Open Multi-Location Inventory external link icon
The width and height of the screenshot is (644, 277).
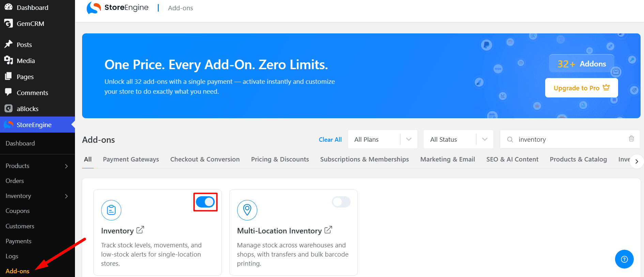(x=328, y=230)
